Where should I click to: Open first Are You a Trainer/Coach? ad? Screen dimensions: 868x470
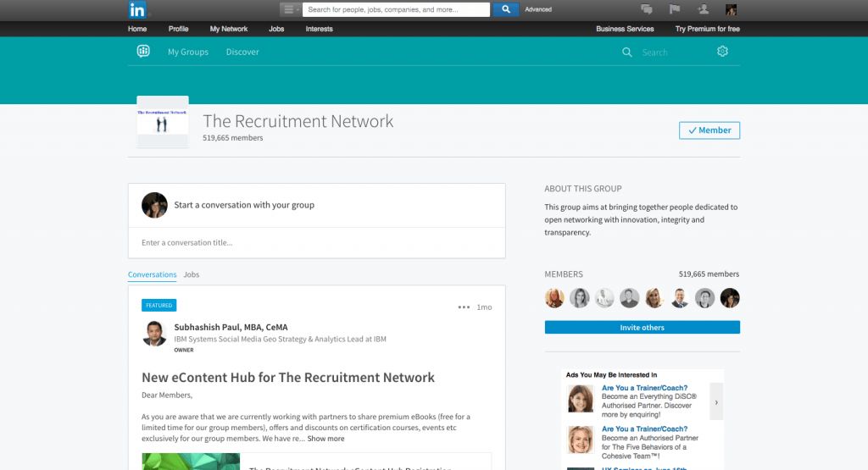[644, 388]
